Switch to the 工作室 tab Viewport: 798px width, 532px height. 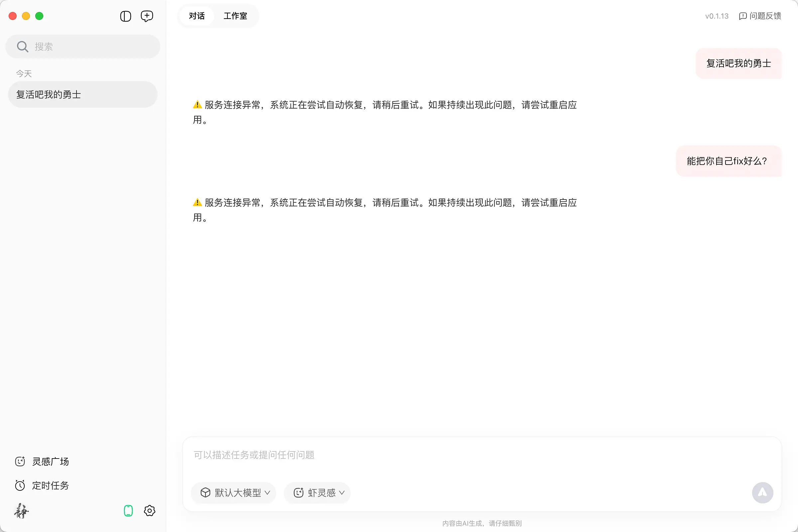[235, 16]
